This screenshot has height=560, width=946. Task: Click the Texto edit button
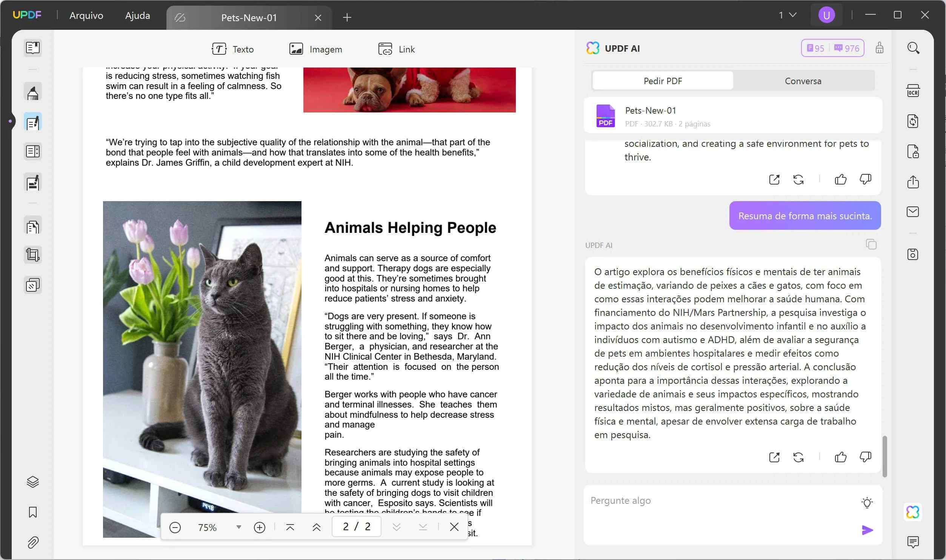232,49
